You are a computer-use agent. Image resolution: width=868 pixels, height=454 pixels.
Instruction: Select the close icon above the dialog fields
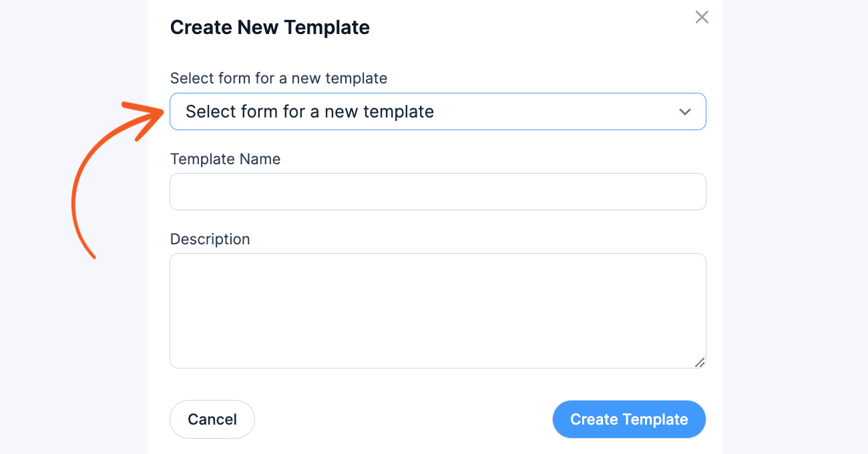tap(702, 17)
